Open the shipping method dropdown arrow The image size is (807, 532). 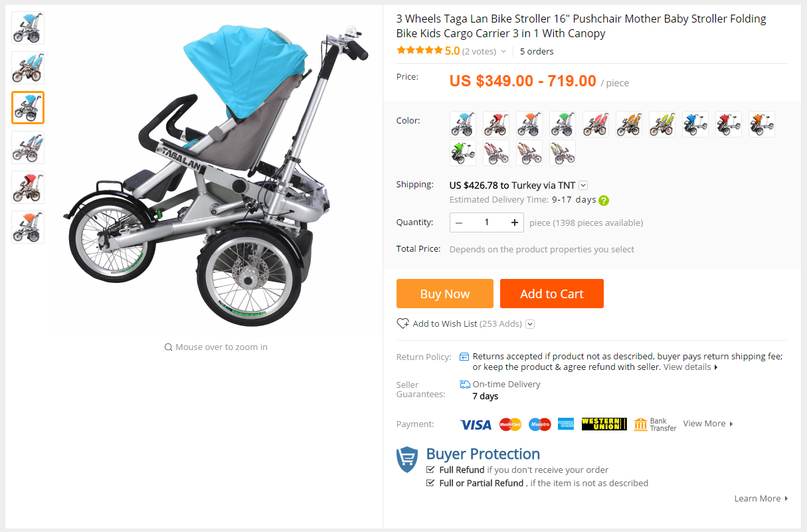tap(583, 185)
